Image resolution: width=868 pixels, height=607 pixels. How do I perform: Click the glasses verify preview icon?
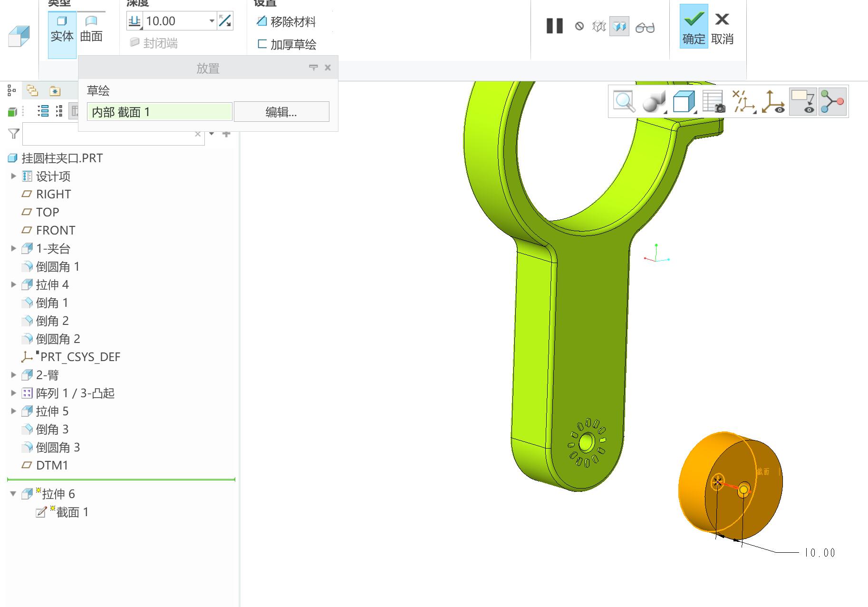645,27
